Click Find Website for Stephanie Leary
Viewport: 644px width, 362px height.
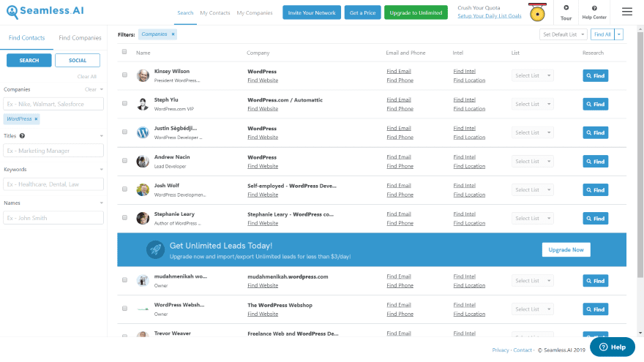263,223
